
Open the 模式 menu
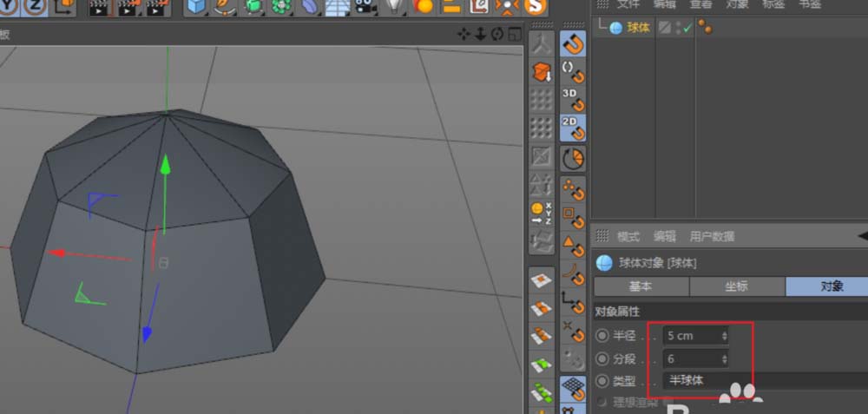coord(628,237)
